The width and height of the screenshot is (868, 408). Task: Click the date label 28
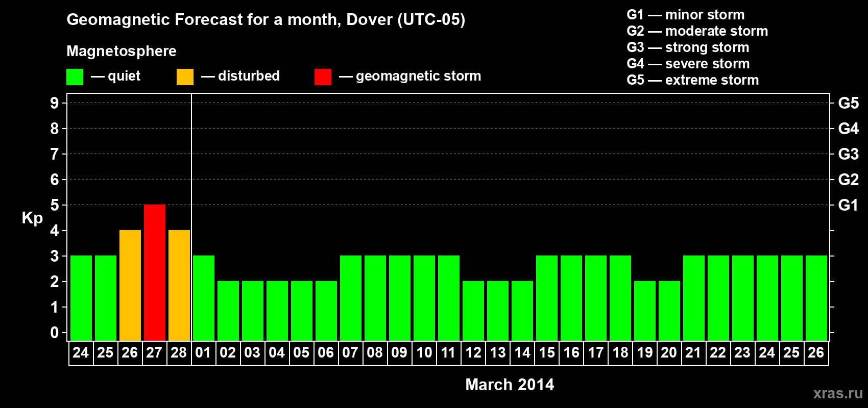tap(179, 353)
